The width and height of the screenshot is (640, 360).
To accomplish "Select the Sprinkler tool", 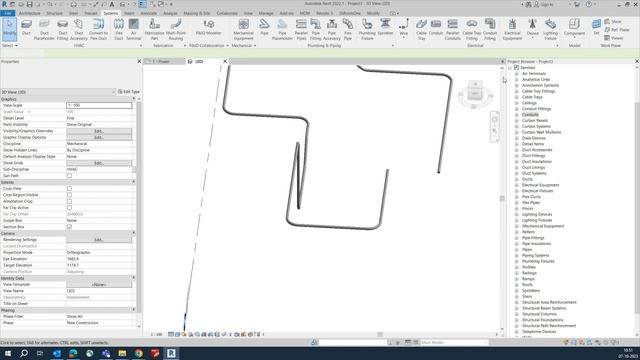I will [x=385, y=27].
